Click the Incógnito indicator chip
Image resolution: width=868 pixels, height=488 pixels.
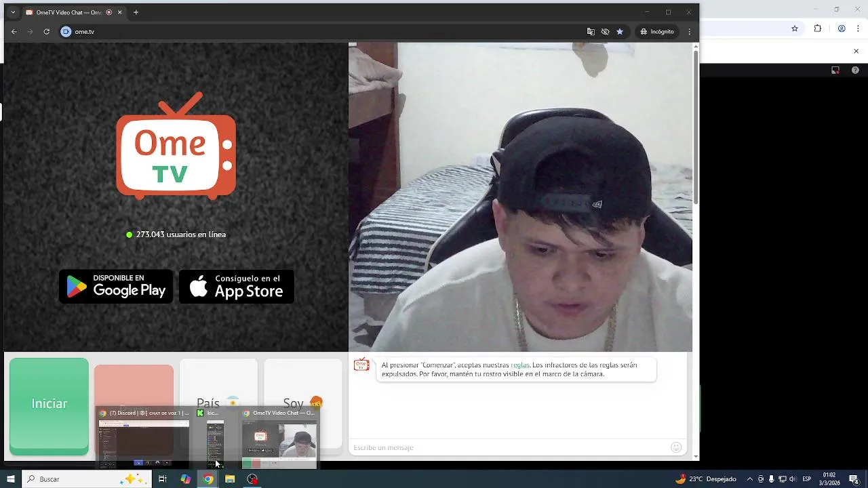click(x=657, y=31)
